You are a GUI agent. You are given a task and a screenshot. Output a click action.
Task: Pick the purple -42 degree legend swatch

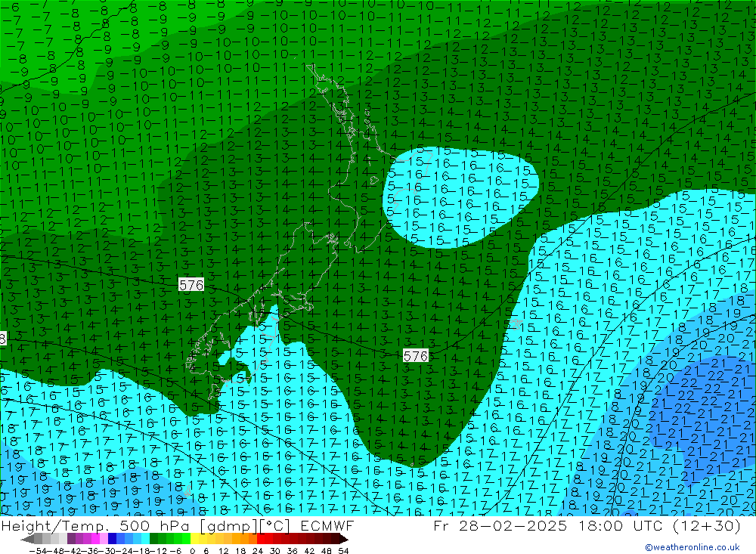pyautogui.click(x=71, y=540)
